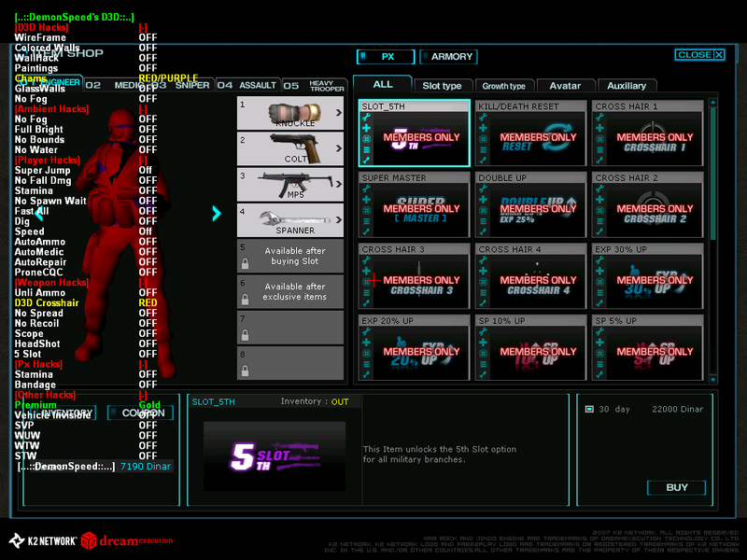Click the item list scroll down arrow
The height and width of the screenshot is (560, 747).
[713, 380]
